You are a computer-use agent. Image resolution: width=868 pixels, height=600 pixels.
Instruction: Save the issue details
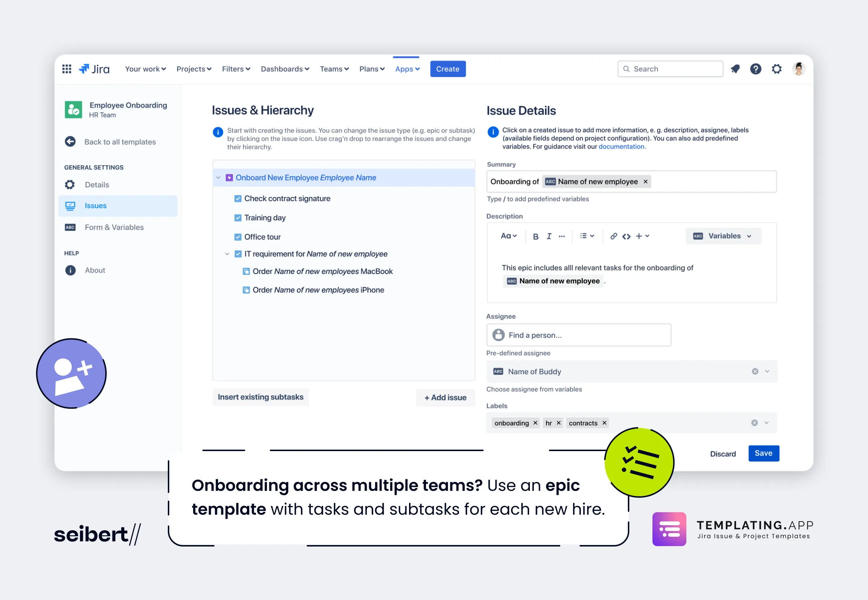(763, 453)
